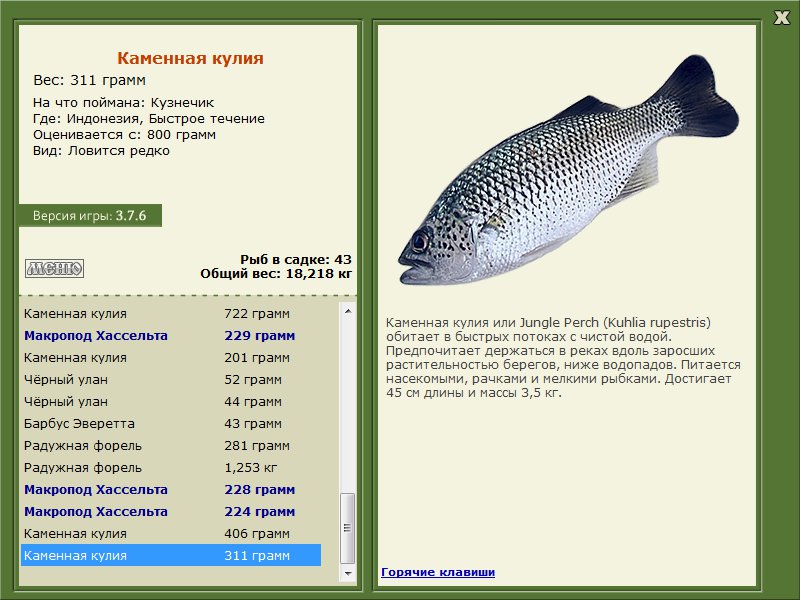Select Радужная форель 1,253 кг row
Screen dimensions: 800x600
(171, 467)
